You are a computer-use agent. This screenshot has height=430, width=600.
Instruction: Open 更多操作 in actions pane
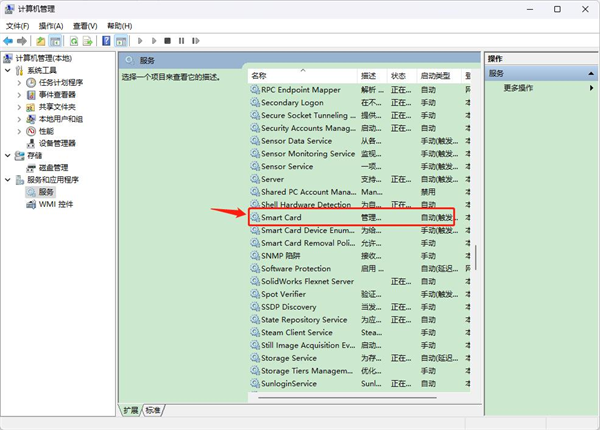(x=518, y=88)
